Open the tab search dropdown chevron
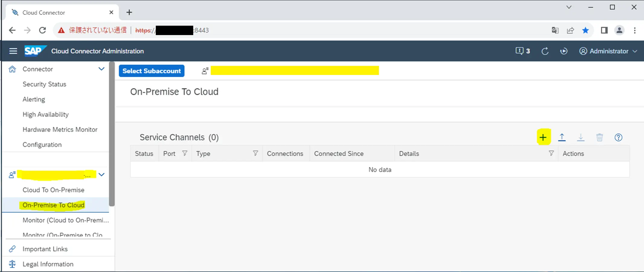Image resolution: width=644 pixels, height=272 pixels. [x=569, y=7]
